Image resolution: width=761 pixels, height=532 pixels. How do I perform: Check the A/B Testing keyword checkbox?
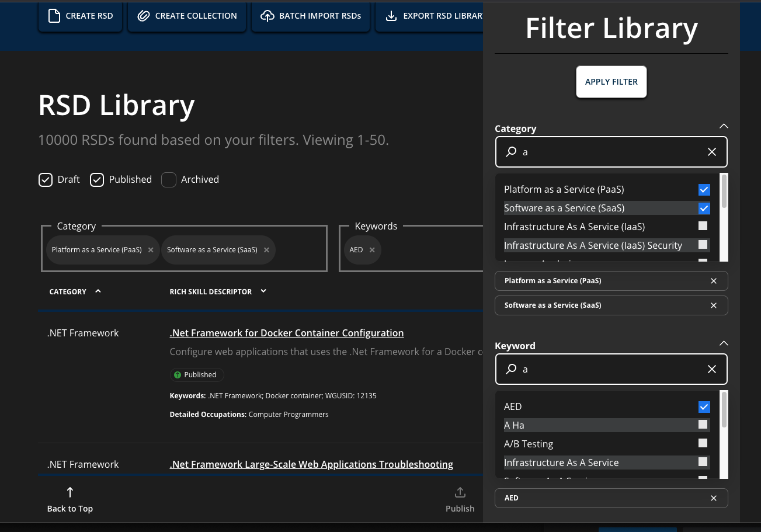(703, 443)
